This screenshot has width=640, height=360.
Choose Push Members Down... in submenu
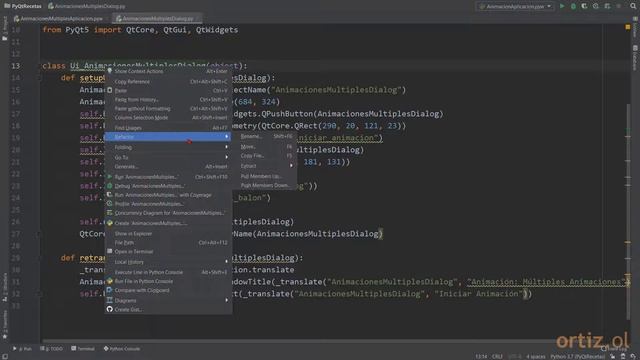coord(265,185)
